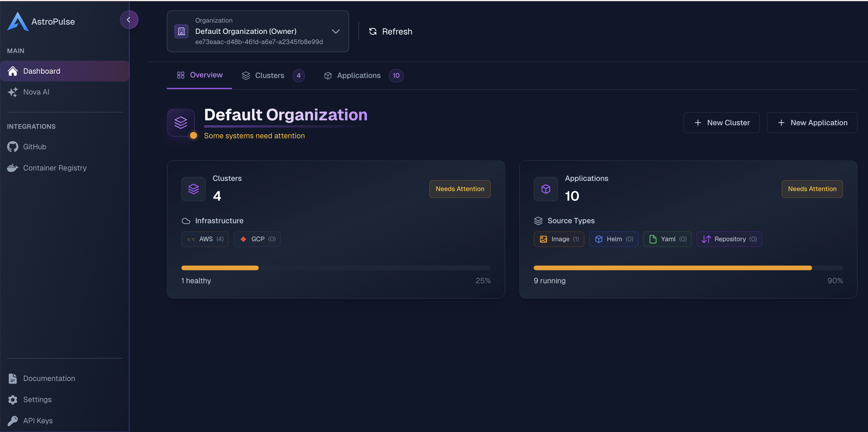Screen dimensions: 868x432
Task: Click the New Application button
Action: (812, 123)
